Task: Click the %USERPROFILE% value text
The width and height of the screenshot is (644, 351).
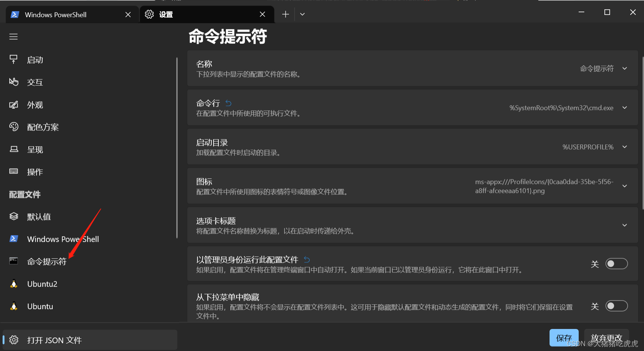Action: tap(588, 147)
